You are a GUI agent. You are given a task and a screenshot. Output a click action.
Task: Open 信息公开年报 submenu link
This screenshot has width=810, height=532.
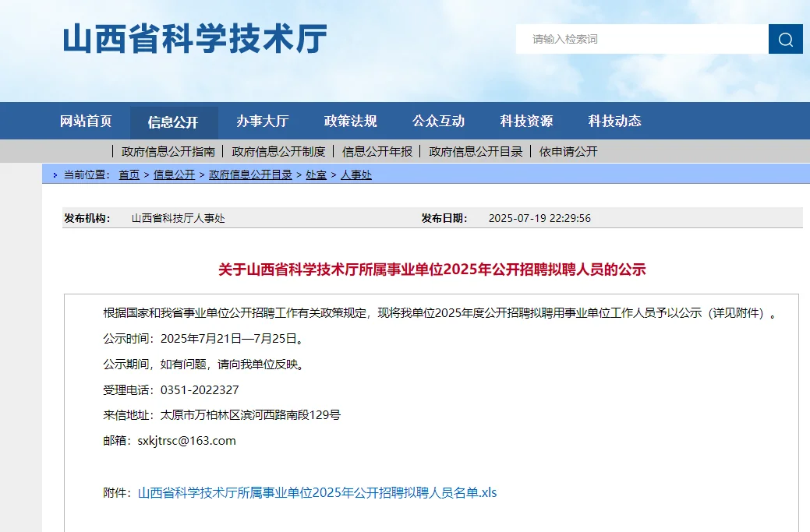tap(377, 152)
